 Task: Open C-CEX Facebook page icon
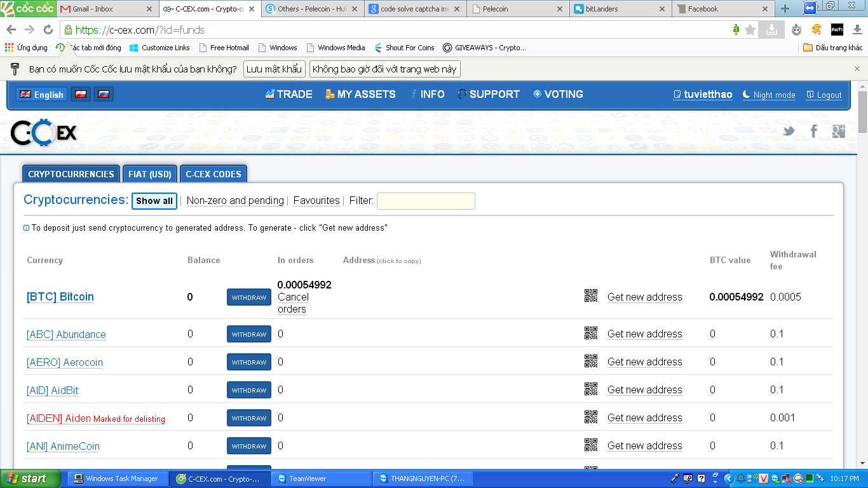(813, 131)
